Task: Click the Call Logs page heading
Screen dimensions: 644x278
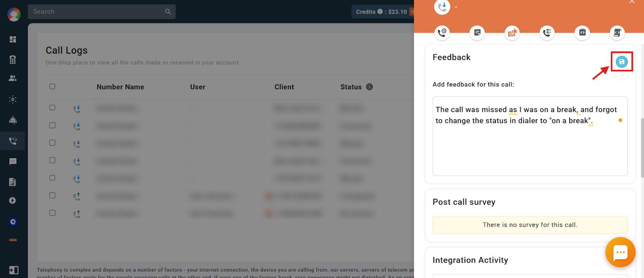Action: (66, 50)
